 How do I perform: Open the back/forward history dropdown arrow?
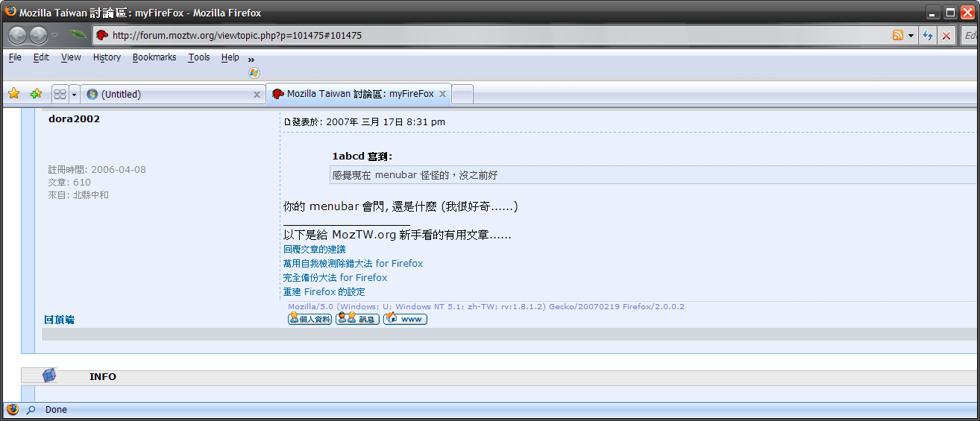[x=55, y=35]
